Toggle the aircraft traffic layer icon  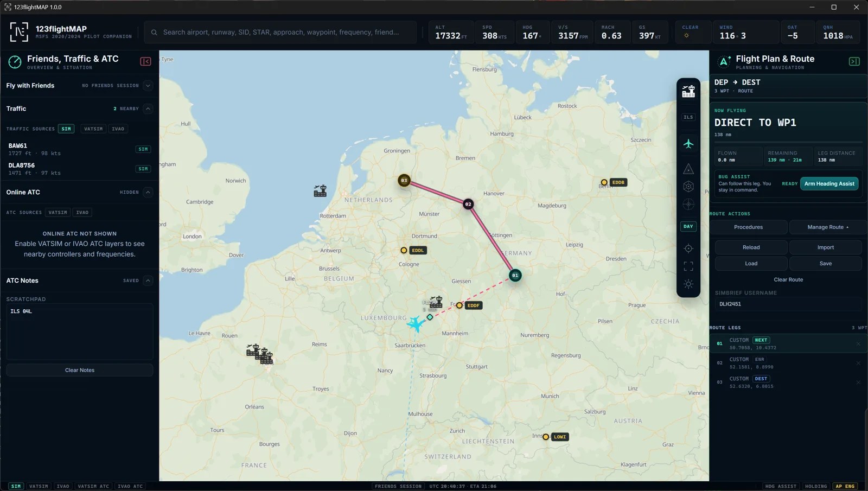click(x=688, y=144)
